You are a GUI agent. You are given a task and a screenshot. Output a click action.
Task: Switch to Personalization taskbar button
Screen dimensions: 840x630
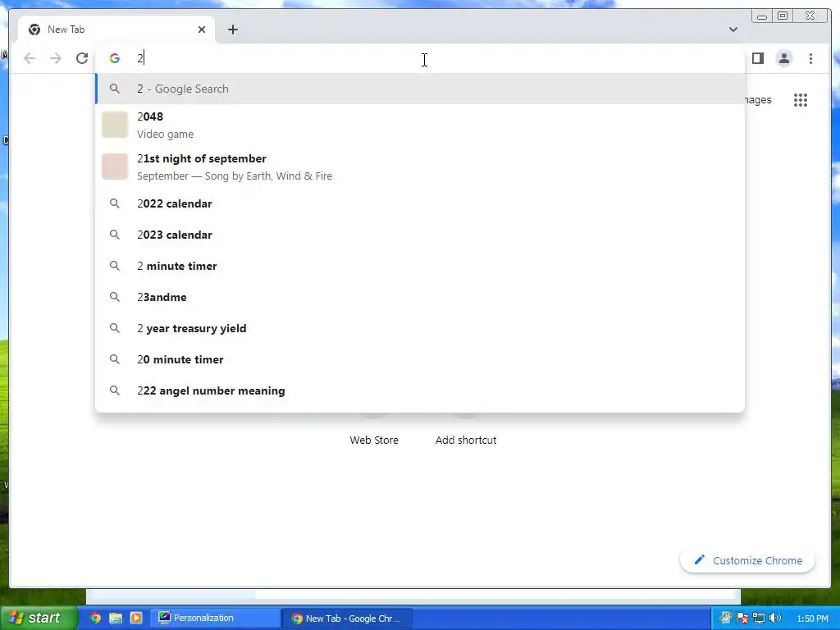click(215, 618)
